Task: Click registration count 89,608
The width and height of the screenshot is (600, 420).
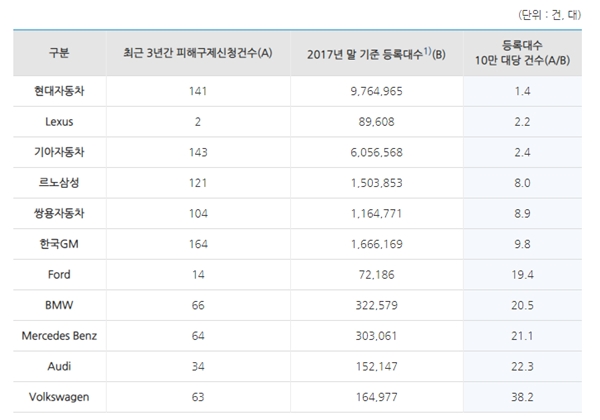Action: tap(377, 122)
